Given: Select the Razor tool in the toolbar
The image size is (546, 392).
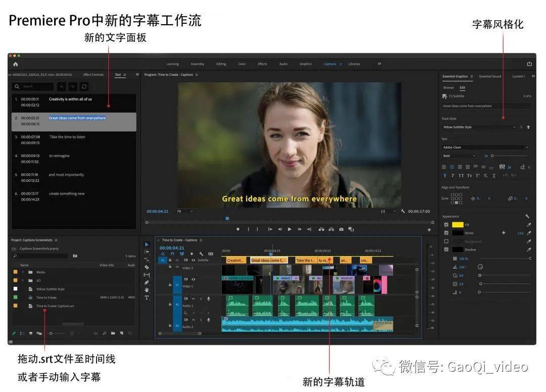Looking at the screenshot, I should click(147, 267).
